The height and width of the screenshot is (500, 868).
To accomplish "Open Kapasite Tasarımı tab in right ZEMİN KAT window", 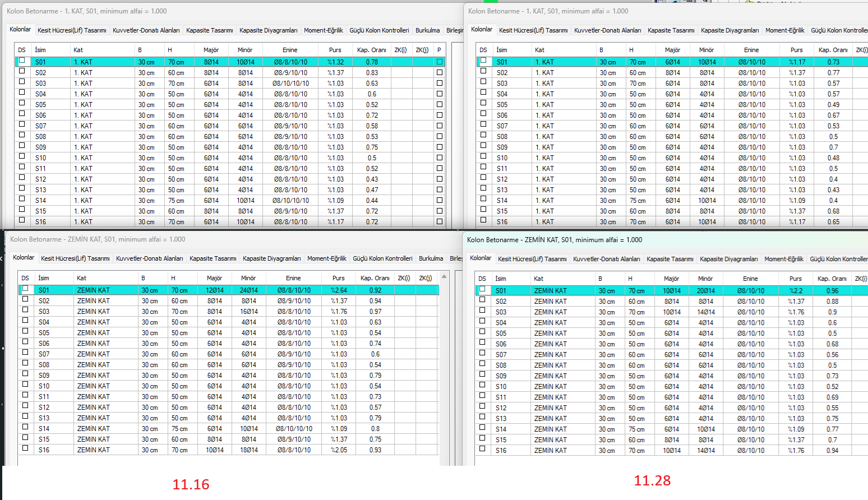I will pyautogui.click(x=670, y=259).
